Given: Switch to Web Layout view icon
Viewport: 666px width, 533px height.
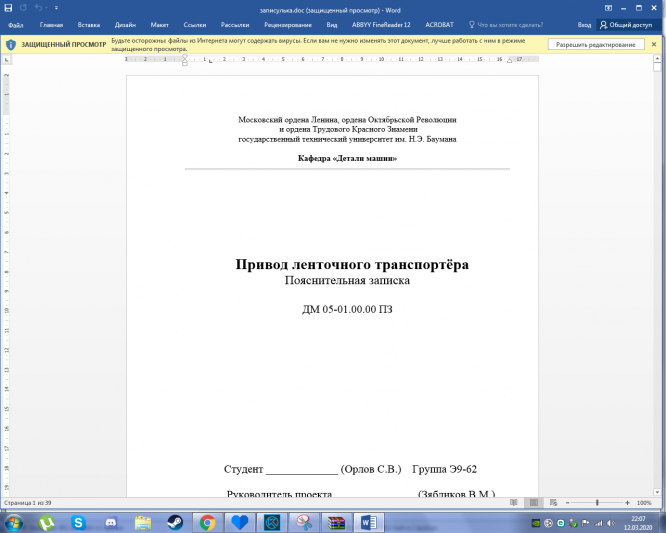Looking at the screenshot, I should pyautogui.click(x=553, y=503).
